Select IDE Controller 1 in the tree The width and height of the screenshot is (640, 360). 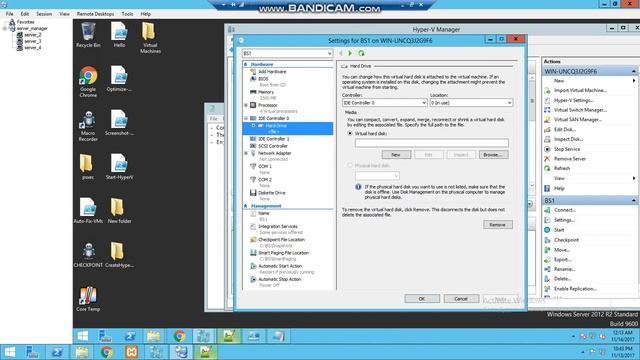coord(273,139)
